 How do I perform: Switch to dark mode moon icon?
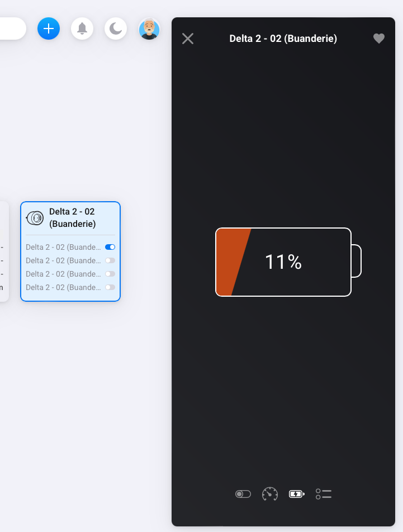click(x=116, y=28)
